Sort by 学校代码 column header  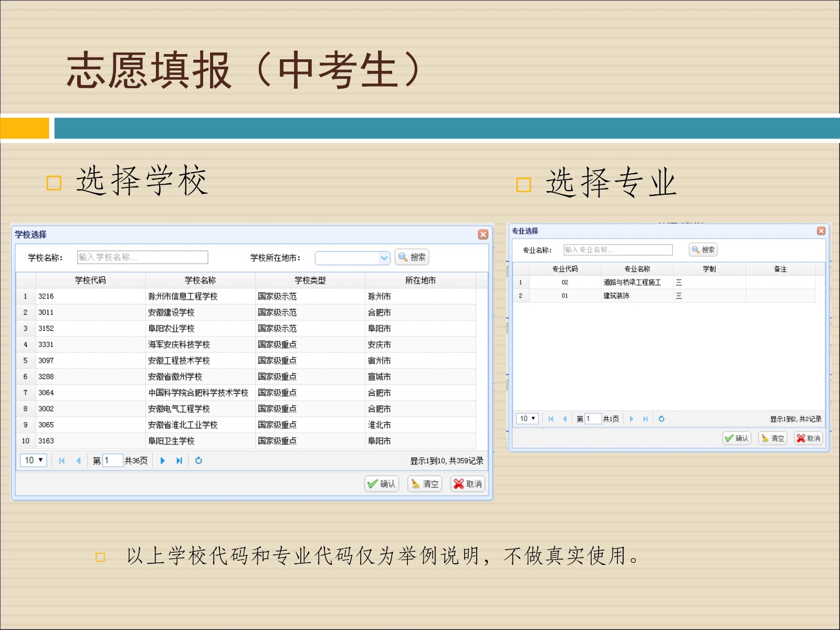pos(90,280)
